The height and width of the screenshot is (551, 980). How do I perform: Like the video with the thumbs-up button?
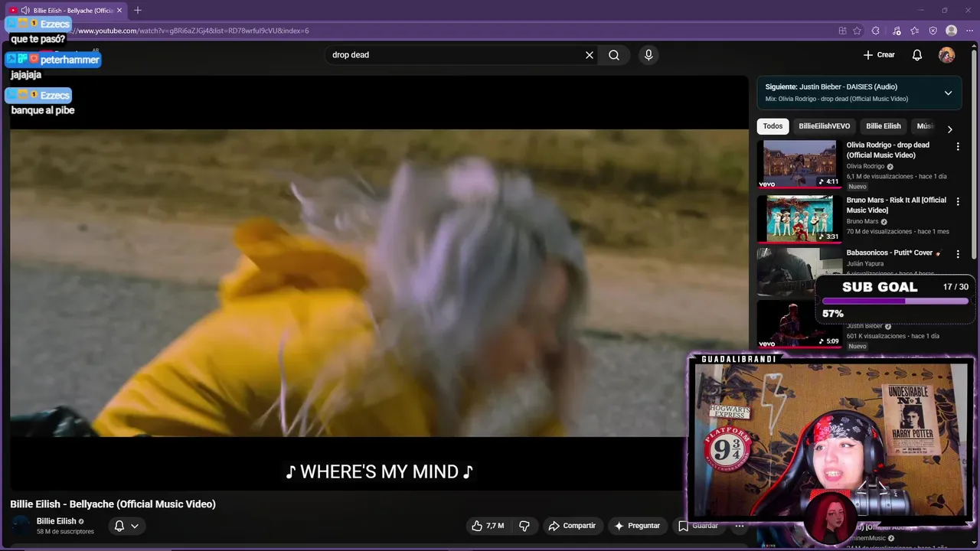(x=488, y=526)
